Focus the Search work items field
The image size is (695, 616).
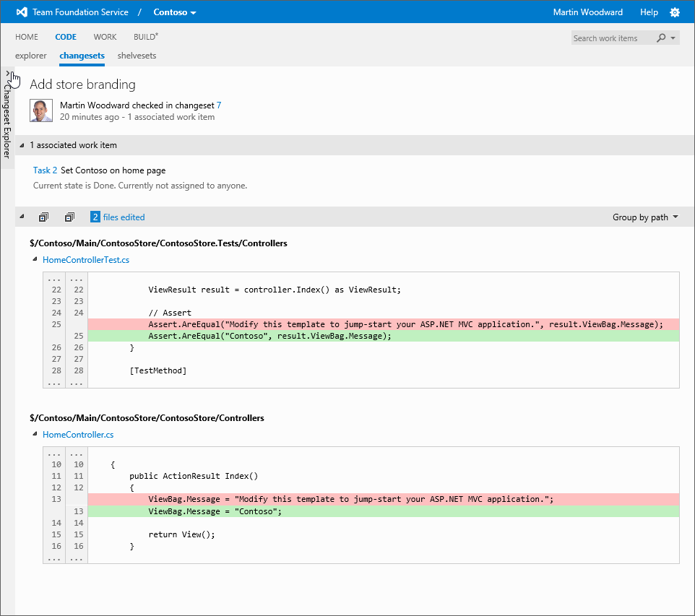(x=612, y=38)
